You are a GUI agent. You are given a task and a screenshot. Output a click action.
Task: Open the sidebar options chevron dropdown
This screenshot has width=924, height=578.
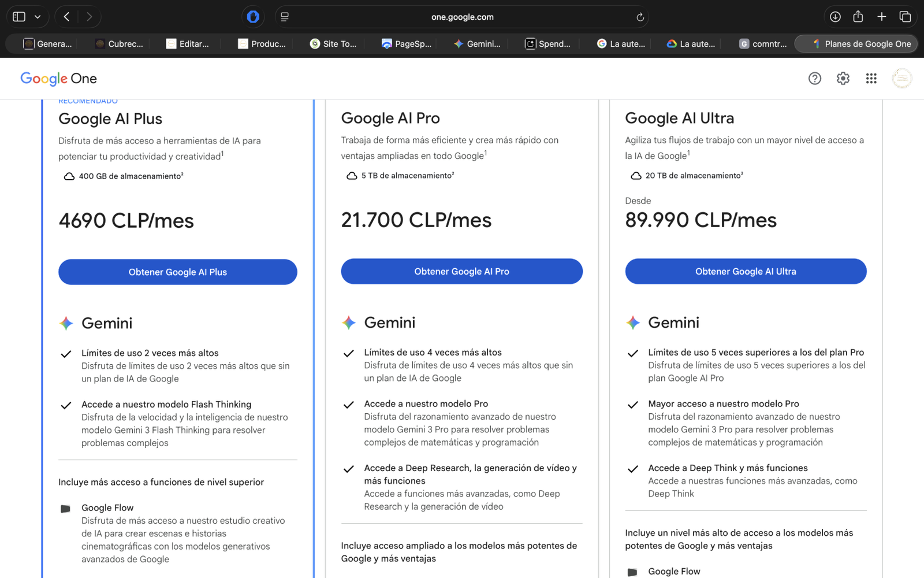38,17
